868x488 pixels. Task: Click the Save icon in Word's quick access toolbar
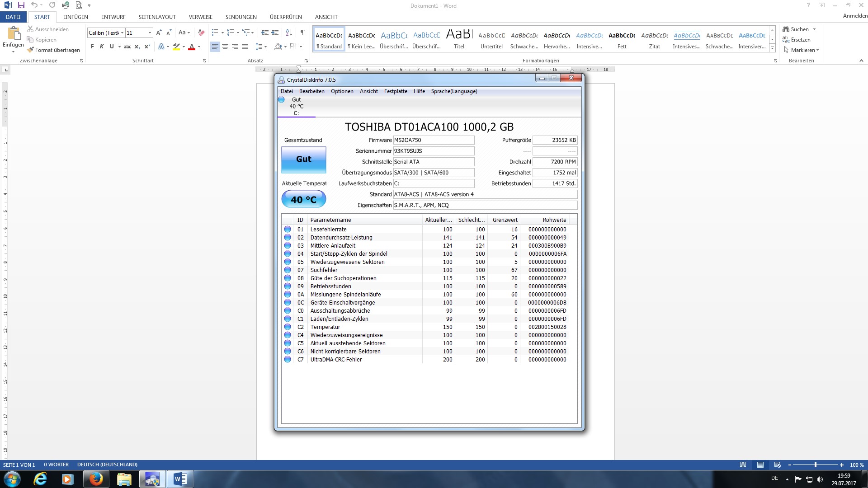[21, 5]
